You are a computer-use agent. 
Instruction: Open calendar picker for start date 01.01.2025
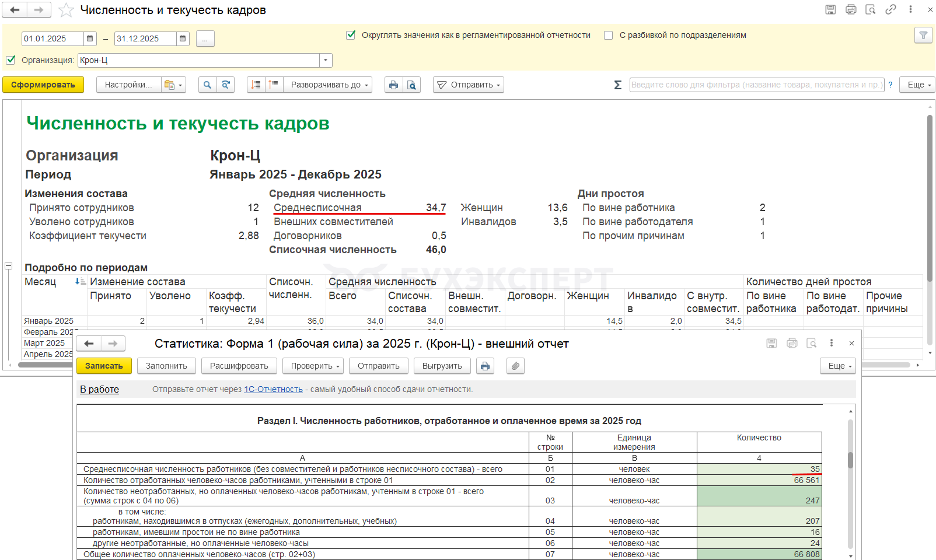point(90,38)
